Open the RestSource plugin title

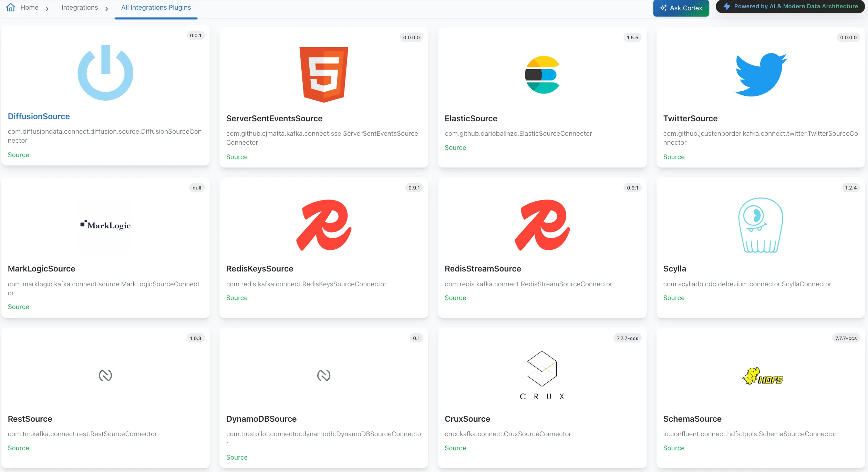30,419
